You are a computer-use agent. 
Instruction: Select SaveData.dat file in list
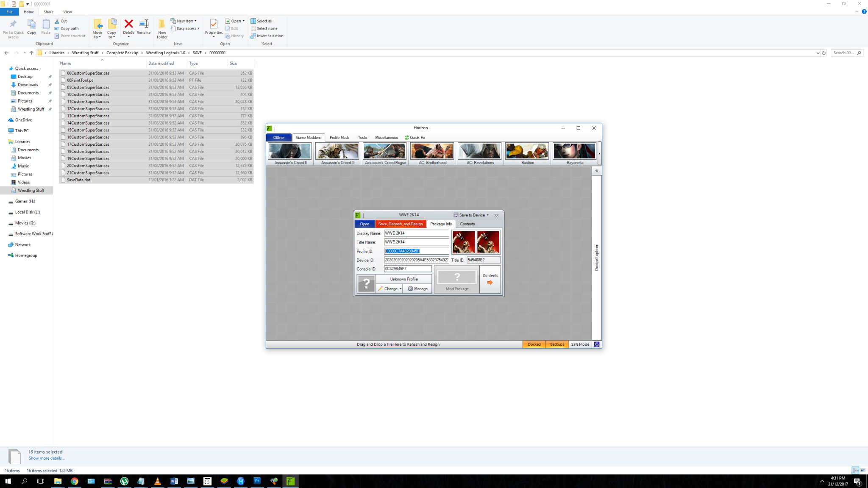tap(156, 180)
